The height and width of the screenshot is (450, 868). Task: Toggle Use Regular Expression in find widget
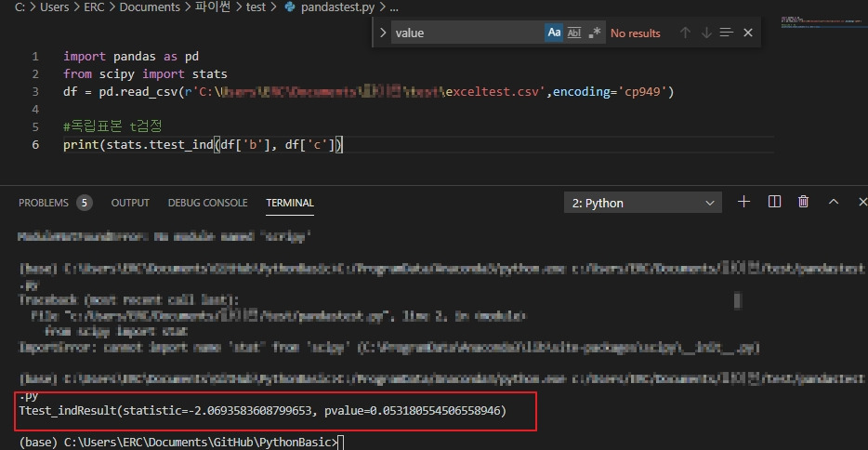click(595, 33)
